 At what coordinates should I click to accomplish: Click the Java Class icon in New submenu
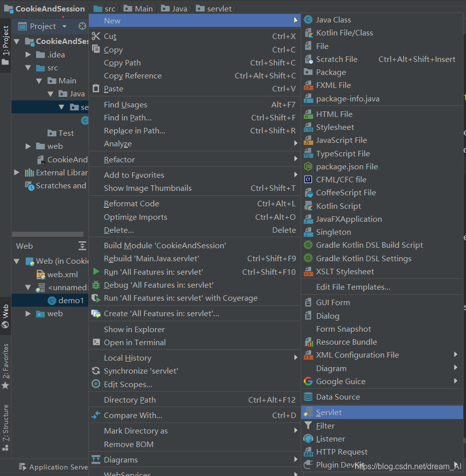point(308,20)
